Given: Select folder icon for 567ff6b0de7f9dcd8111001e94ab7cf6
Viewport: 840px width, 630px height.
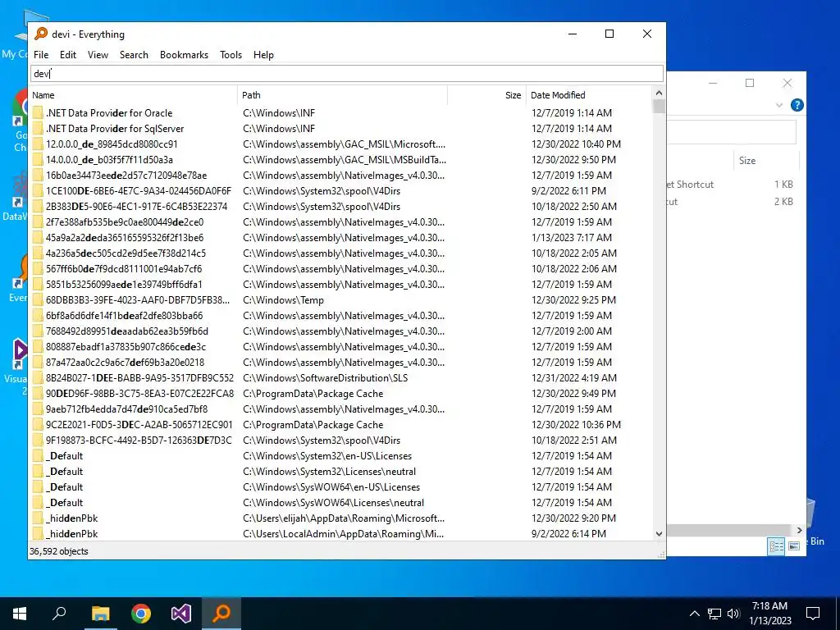Looking at the screenshot, I should click(38, 269).
